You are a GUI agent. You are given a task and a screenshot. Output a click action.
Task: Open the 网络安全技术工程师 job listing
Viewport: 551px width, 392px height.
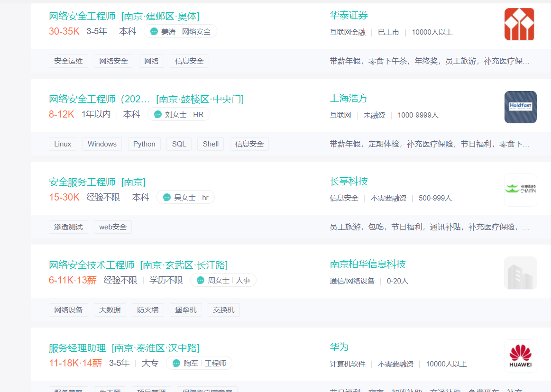[x=138, y=265]
